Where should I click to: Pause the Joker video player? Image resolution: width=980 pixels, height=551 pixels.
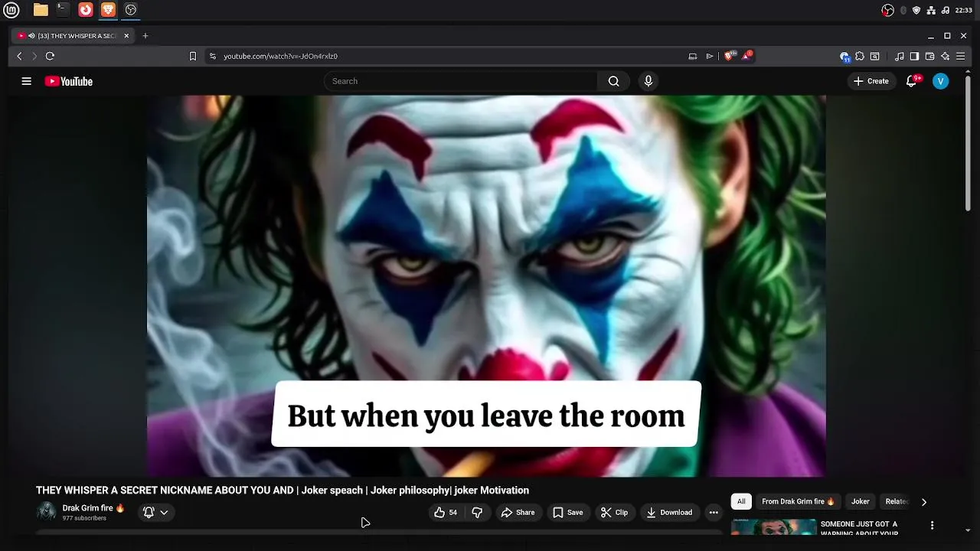[486, 285]
